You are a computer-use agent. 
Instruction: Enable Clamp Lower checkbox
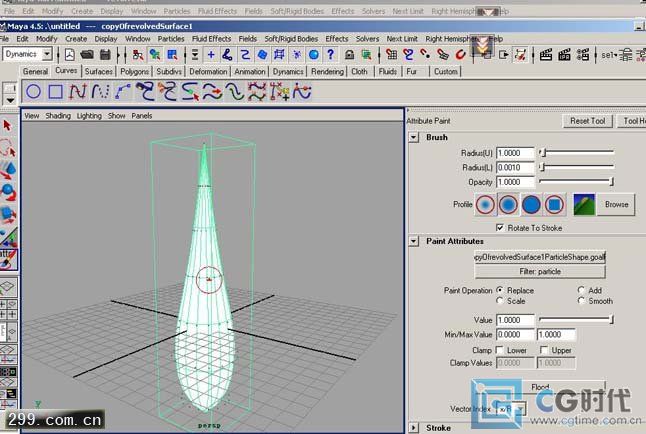[499, 350]
